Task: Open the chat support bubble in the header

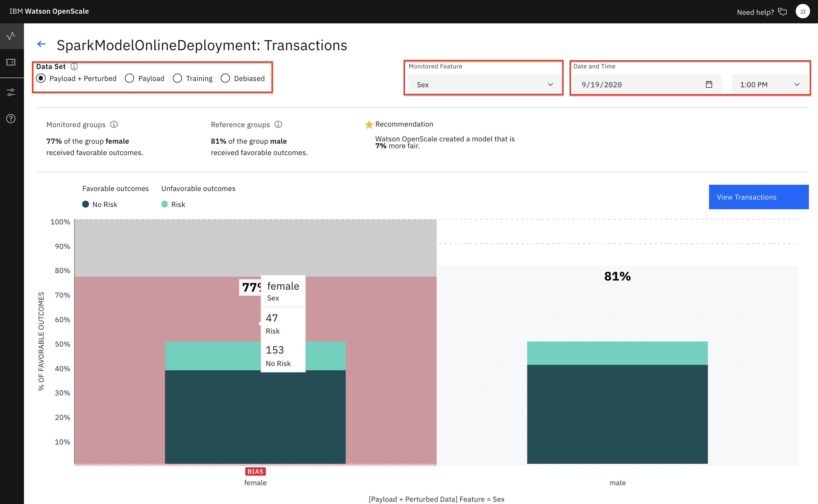Action: [x=783, y=12]
